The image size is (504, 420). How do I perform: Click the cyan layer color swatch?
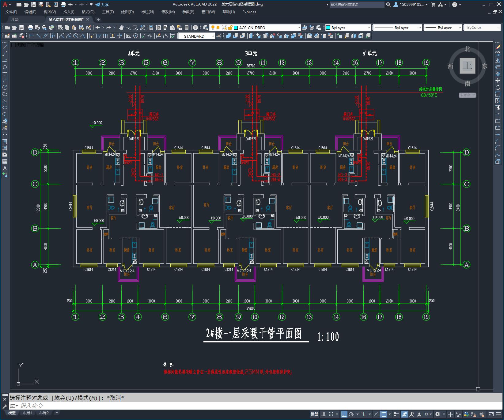point(236,28)
